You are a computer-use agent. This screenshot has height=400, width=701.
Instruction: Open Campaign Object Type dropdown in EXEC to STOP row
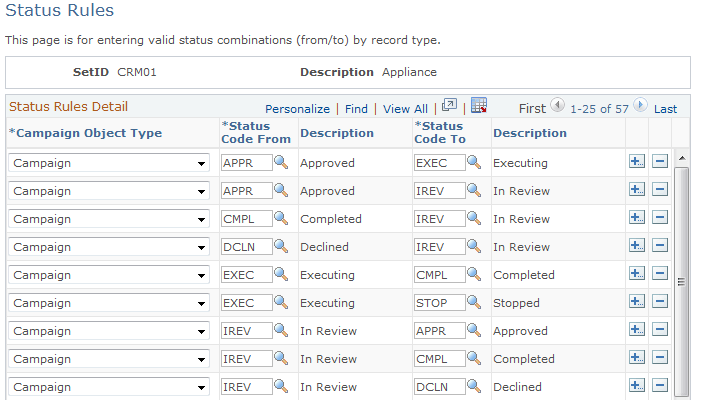click(109, 303)
